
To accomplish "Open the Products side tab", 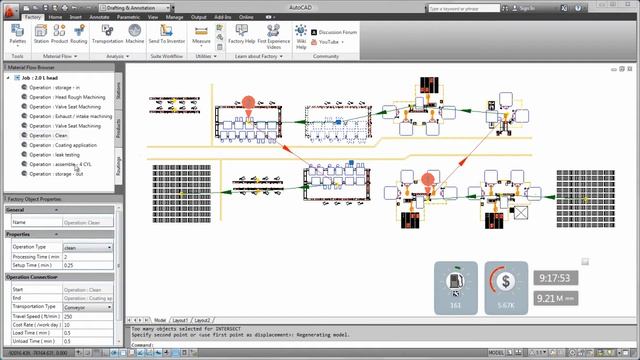I will pos(118,128).
